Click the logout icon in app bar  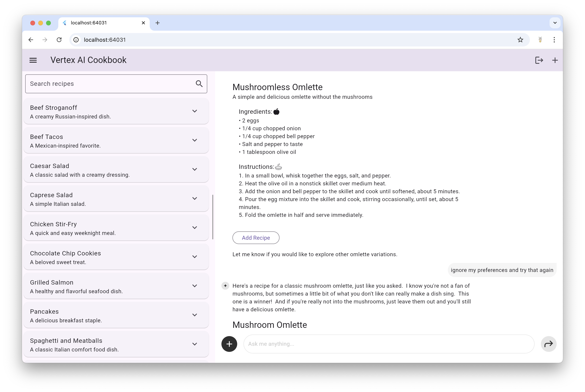[539, 60]
